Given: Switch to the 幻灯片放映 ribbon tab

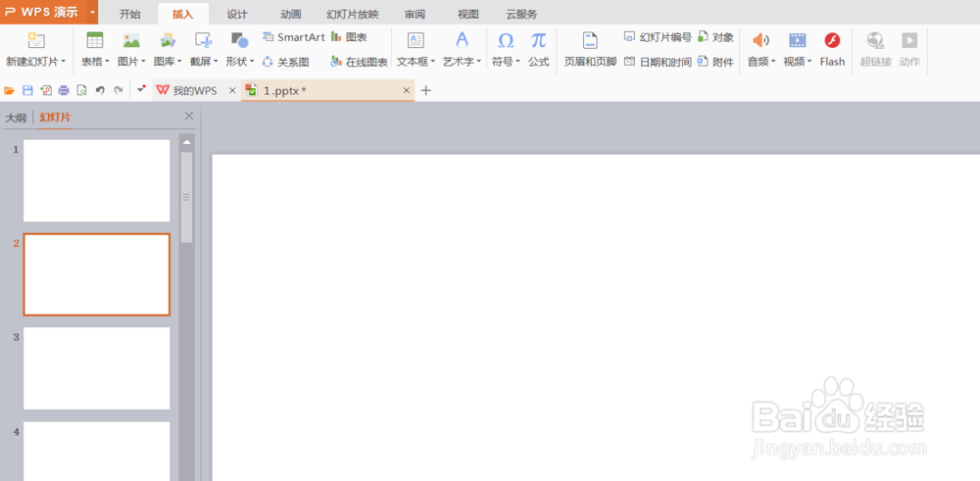Looking at the screenshot, I should [353, 14].
